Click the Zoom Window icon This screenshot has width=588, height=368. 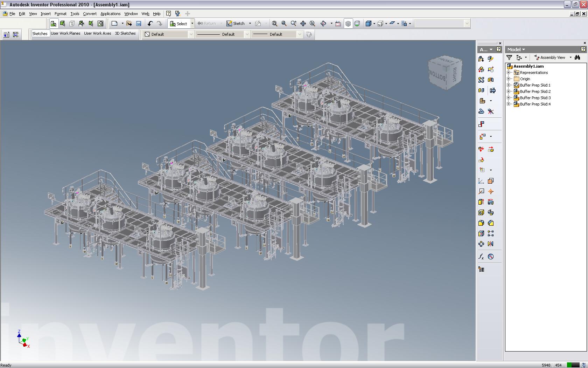[x=284, y=23]
